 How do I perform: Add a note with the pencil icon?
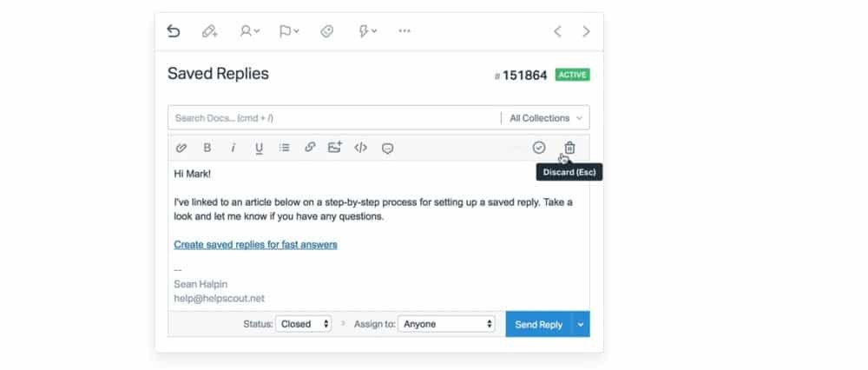209,31
